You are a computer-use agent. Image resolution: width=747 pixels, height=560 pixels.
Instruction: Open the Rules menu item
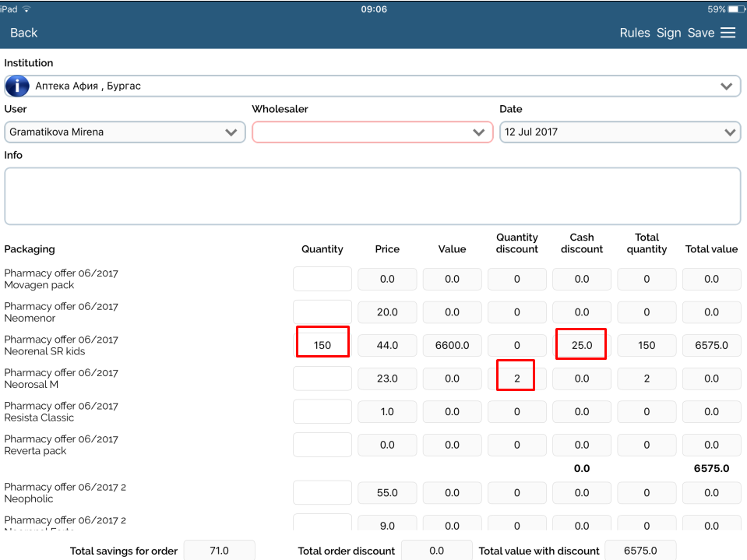(635, 33)
